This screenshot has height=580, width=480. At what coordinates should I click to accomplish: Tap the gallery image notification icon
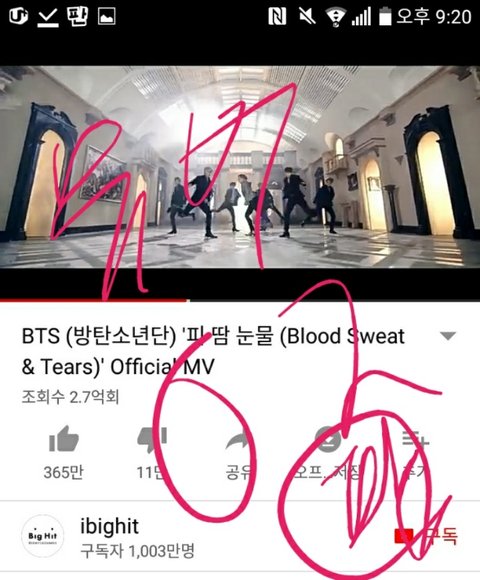click(x=107, y=17)
